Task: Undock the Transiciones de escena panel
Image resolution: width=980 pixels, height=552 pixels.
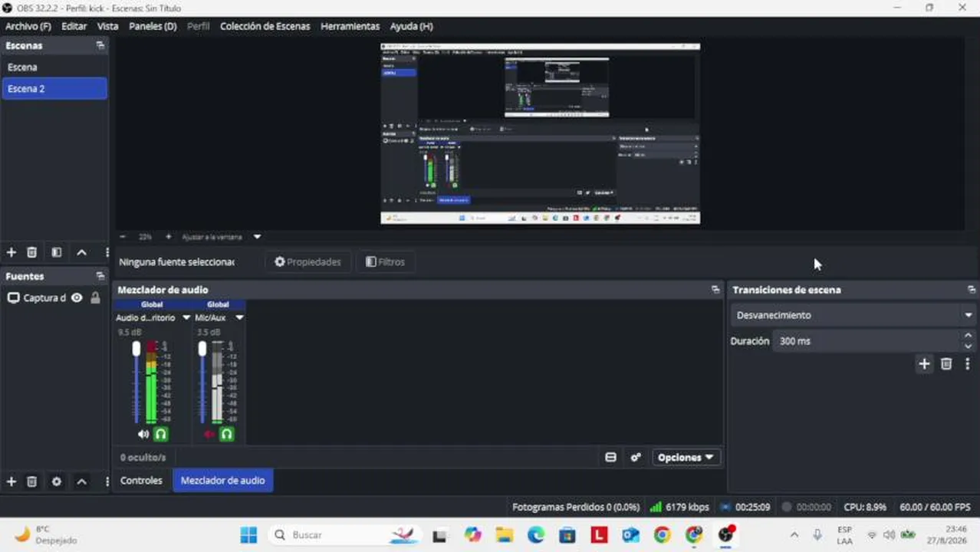Action: pos(972,290)
